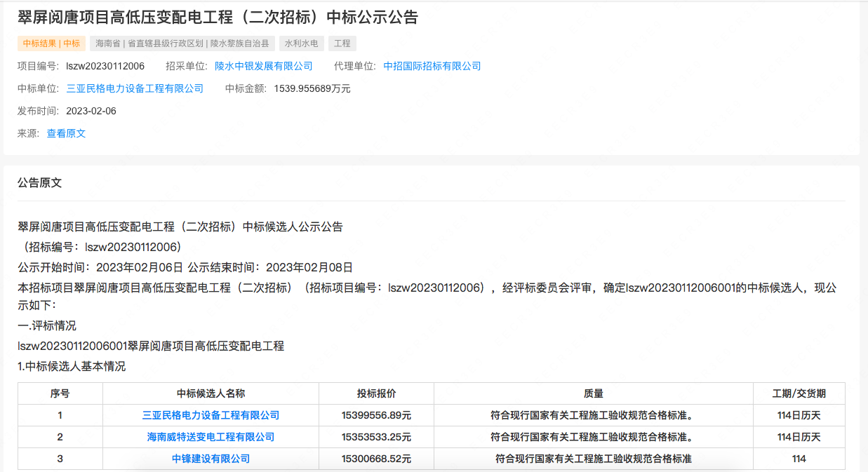Open 三亚民格电力设备工程有限公司 winning bidder link in header
Screen dimensions: 868x472
tap(135, 88)
